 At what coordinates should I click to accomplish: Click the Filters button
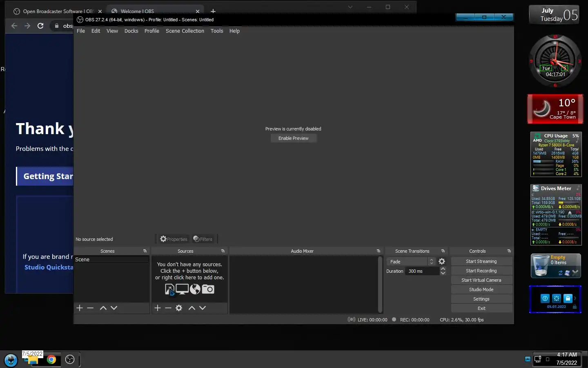203,239
